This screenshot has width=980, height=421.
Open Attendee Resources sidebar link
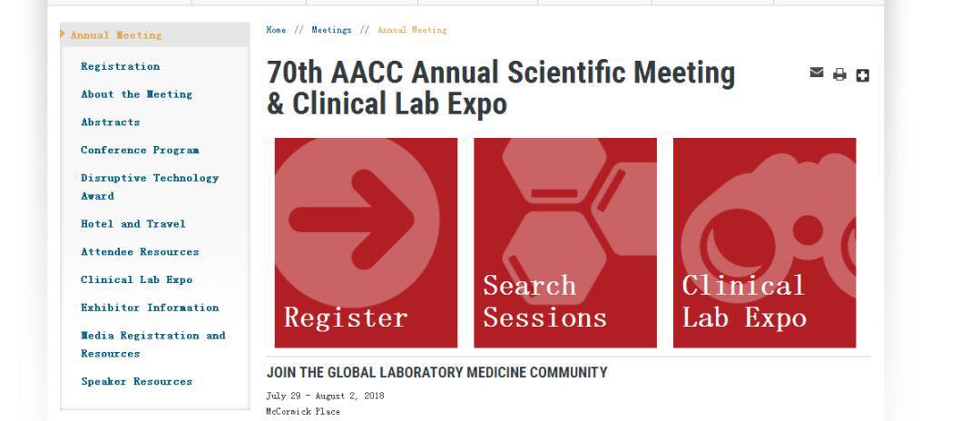tap(140, 251)
